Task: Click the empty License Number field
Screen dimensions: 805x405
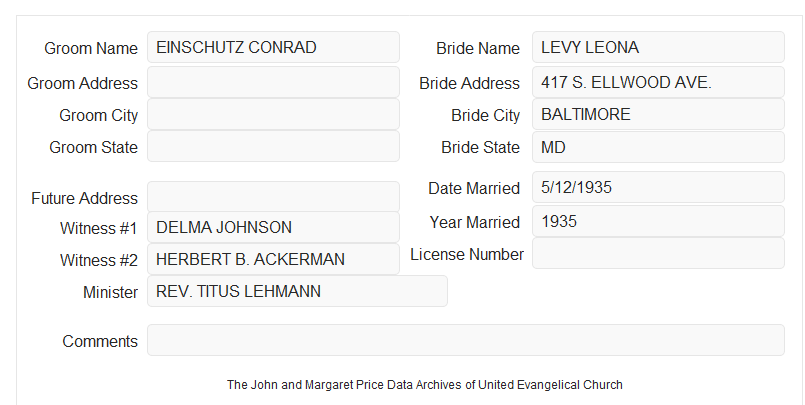Action: click(x=658, y=253)
